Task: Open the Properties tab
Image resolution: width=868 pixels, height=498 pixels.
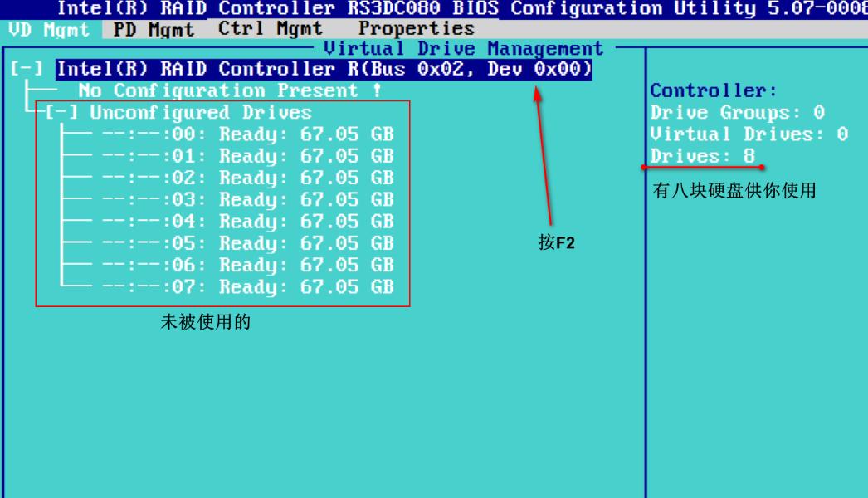Action: point(417,29)
